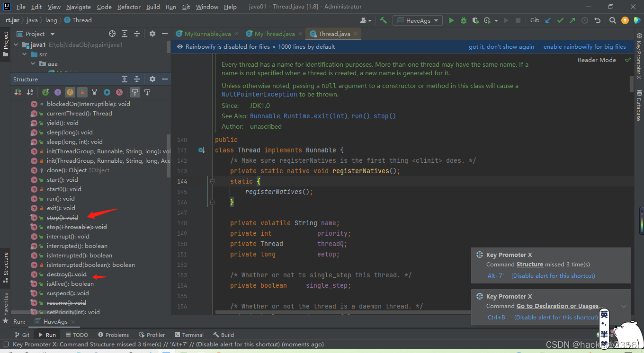Click the orange update arrow icon
Image resolution: width=644 pixels, height=353 pixels.
click(x=625, y=20)
